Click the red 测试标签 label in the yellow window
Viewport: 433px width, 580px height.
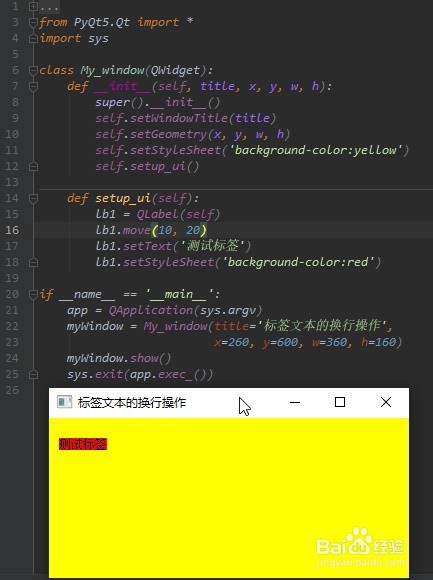point(83,444)
